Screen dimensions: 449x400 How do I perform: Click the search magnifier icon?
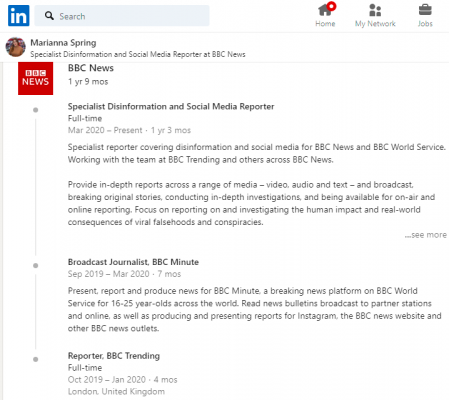click(x=49, y=16)
